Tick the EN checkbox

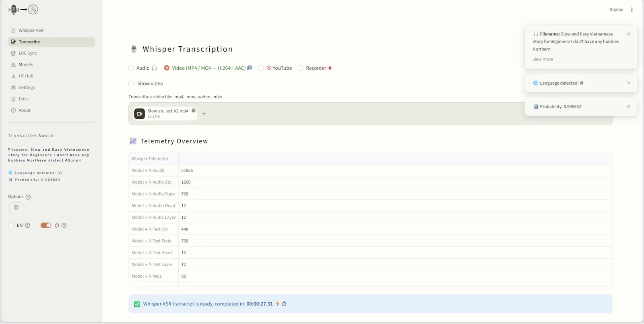click(11, 226)
